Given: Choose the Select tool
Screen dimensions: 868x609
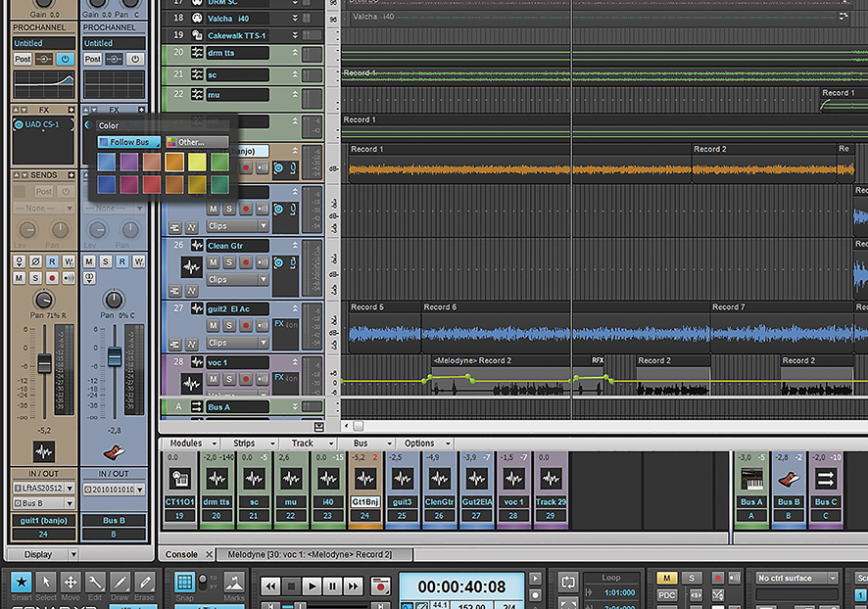Looking at the screenshot, I should [46, 583].
